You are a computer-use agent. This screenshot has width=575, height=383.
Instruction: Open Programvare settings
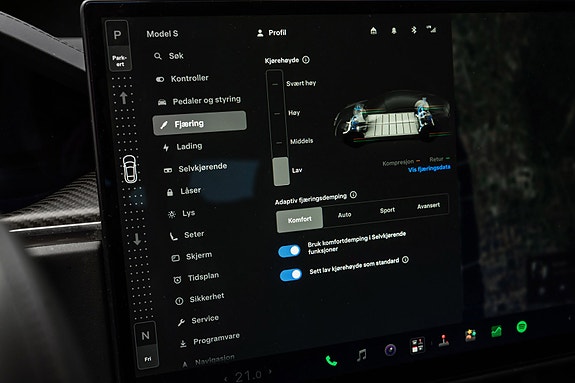pos(210,340)
